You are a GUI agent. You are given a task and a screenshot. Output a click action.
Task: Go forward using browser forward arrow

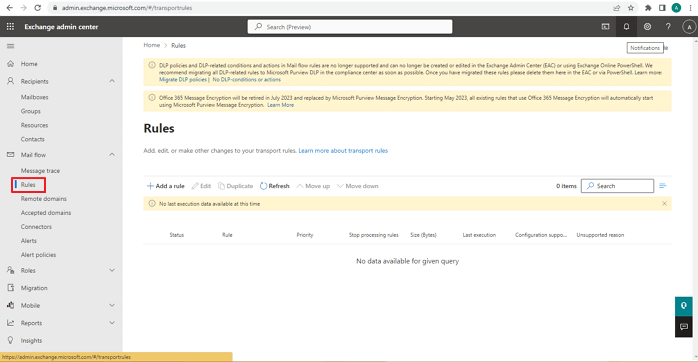[24, 8]
